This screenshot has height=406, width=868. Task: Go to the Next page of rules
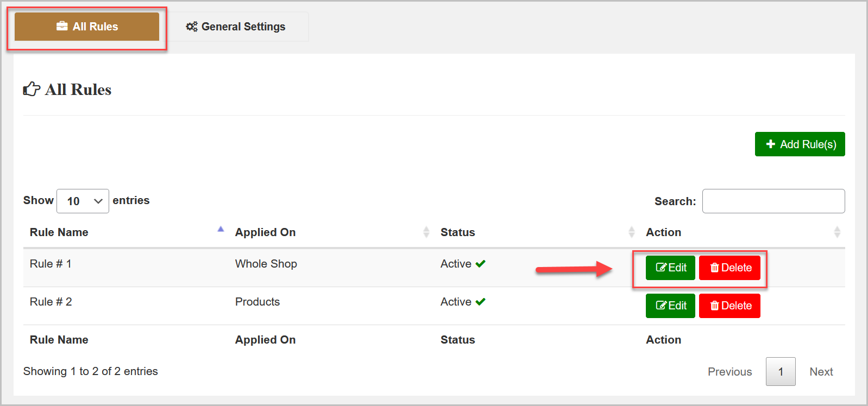tap(821, 372)
